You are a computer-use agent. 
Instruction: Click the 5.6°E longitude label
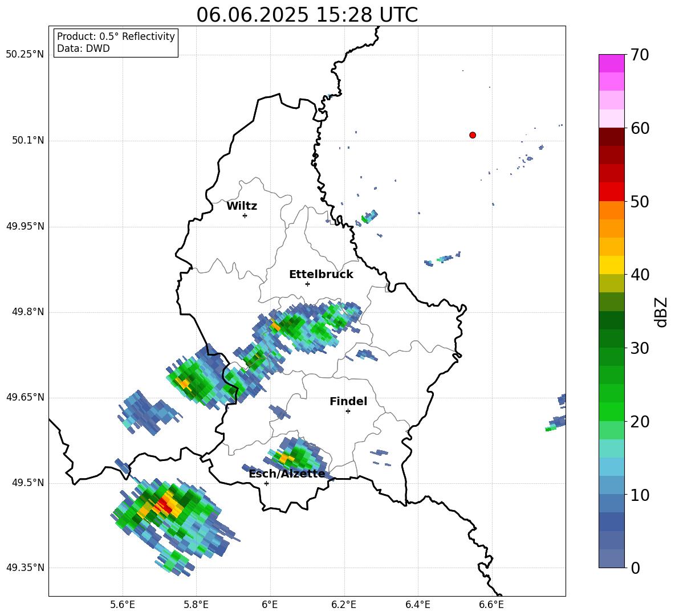[x=123, y=605]
